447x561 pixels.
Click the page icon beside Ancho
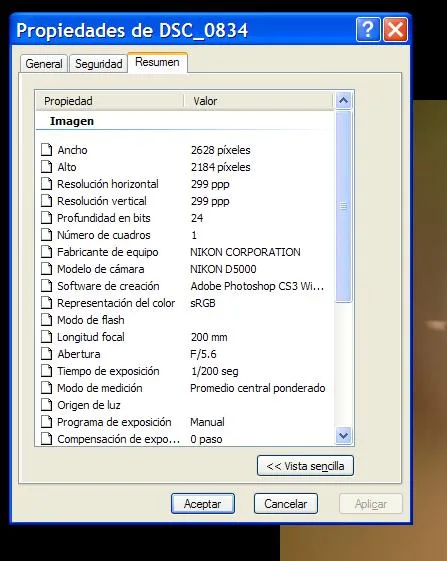46,150
